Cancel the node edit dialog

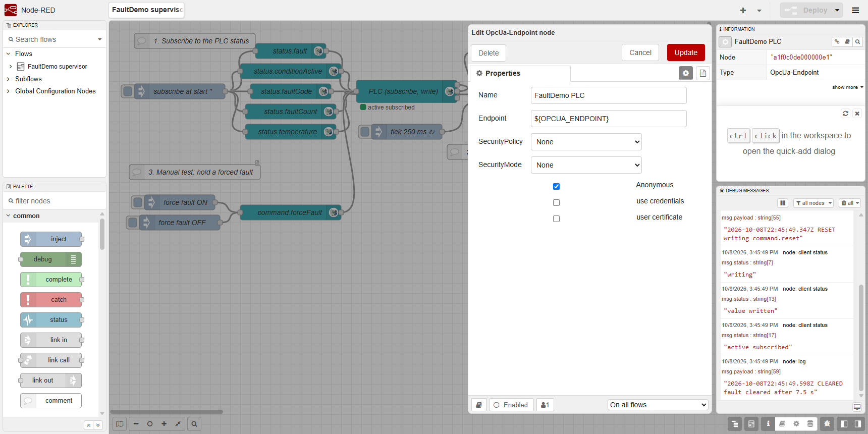[x=640, y=52]
